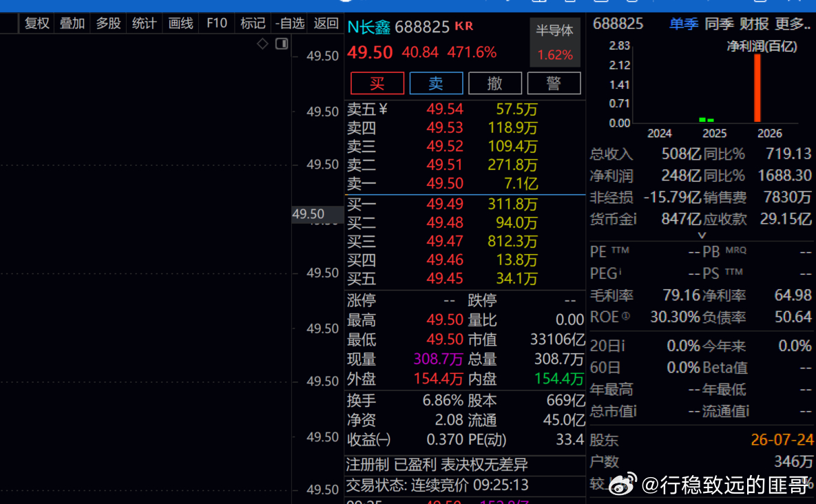
Task: Click 返回 to go back
Action: [326, 23]
